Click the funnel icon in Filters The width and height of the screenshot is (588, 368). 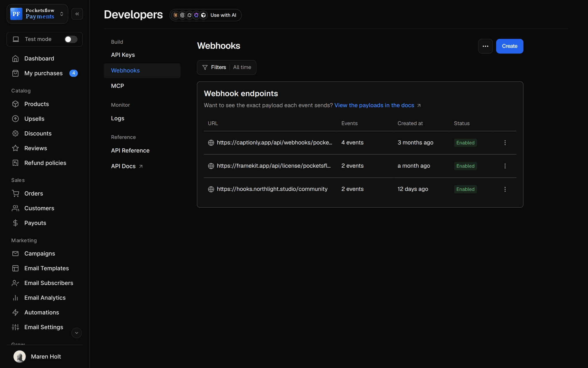[x=205, y=67]
